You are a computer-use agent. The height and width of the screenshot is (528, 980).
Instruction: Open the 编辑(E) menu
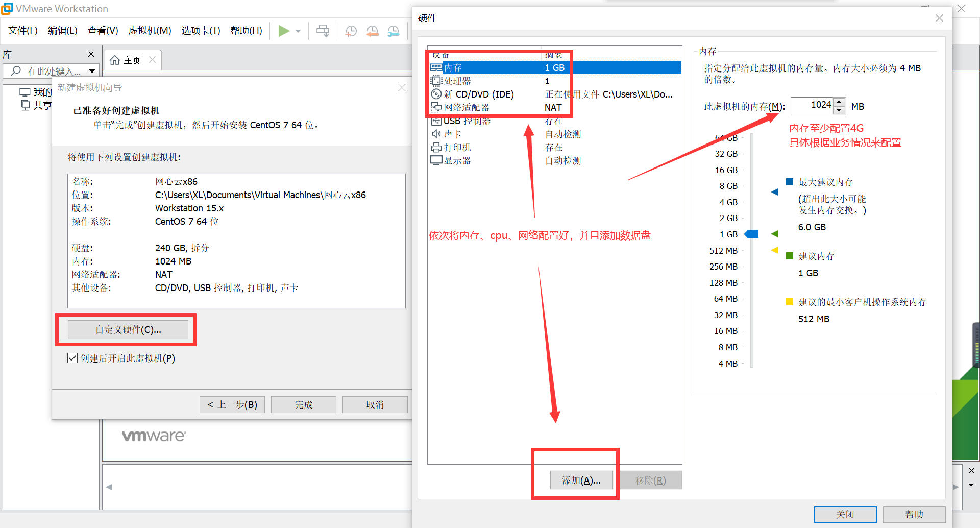tap(62, 30)
